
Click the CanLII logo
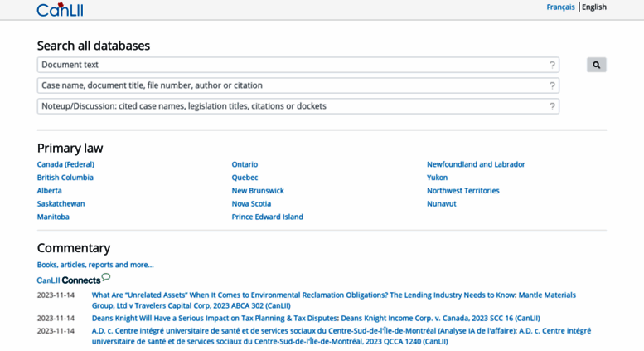pos(60,9)
